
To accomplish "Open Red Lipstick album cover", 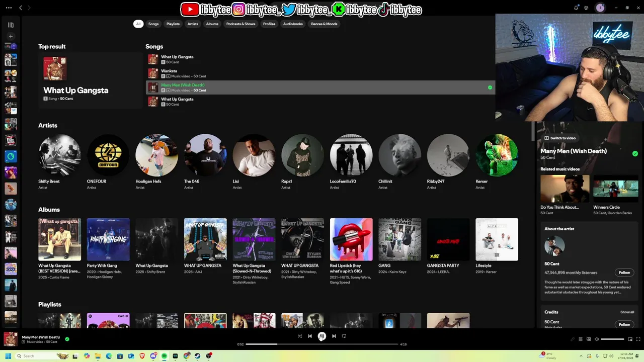I will click(x=351, y=239).
